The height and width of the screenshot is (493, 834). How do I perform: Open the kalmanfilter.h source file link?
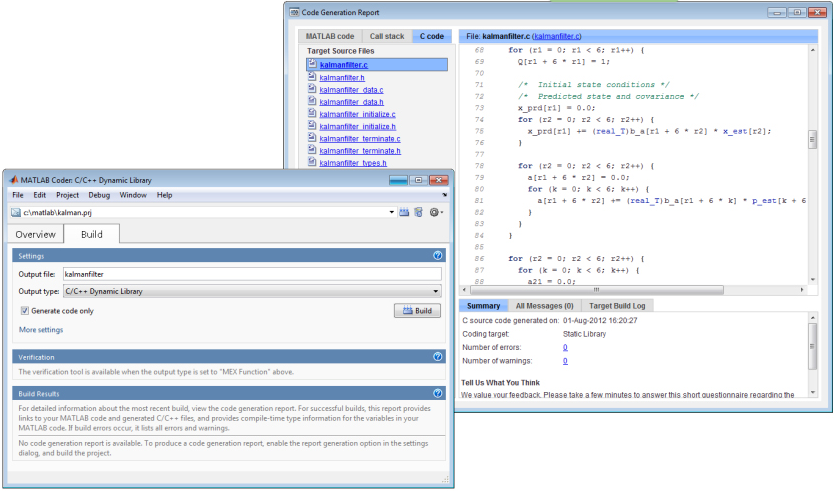point(342,77)
